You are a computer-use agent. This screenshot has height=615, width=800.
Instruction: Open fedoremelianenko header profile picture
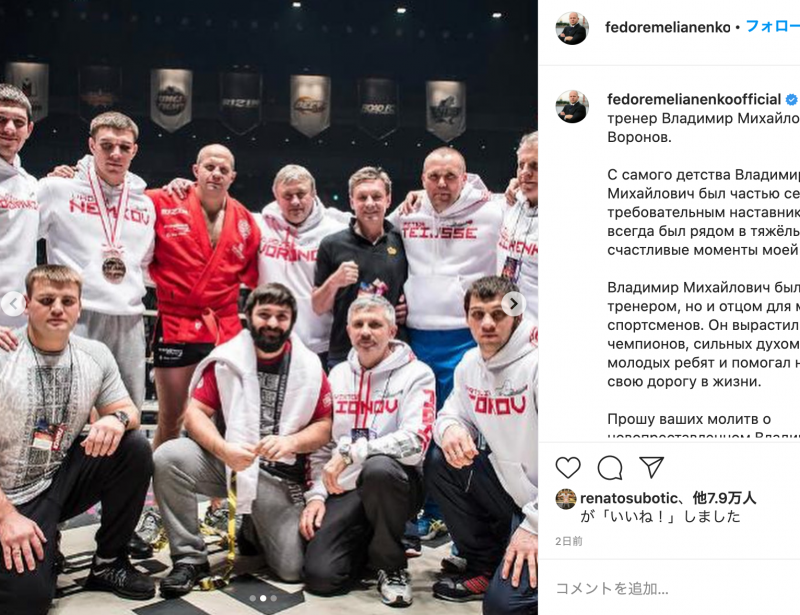pyautogui.click(x=572, y=28)
